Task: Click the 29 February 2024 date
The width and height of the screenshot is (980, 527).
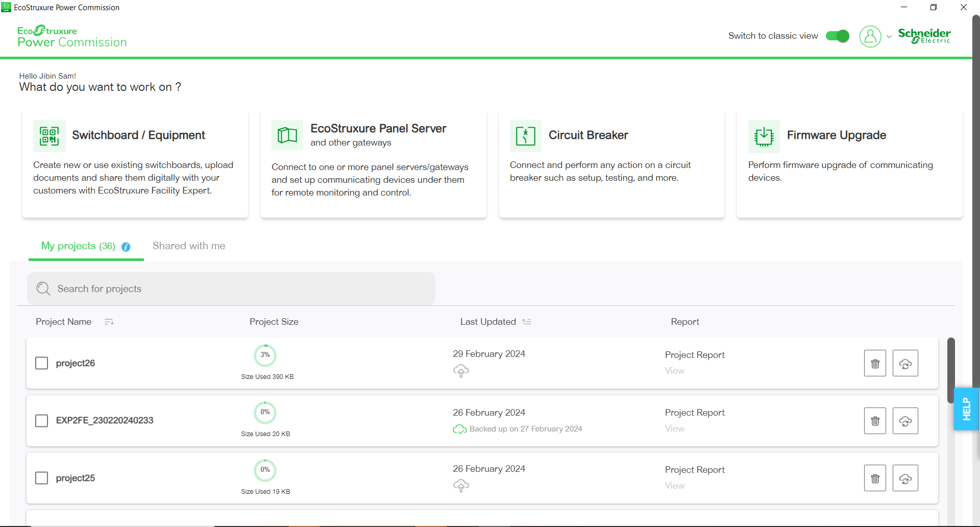Action: [x=489, y=354]
